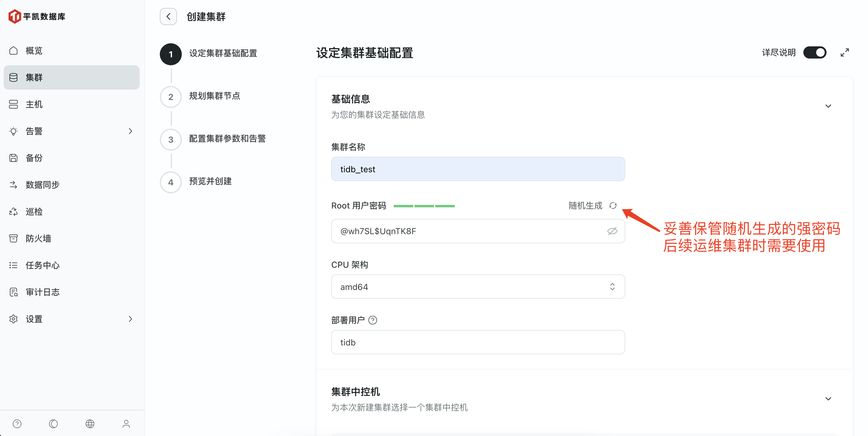Viewport: 868px width, 436px height.
Task: 折叠基础信息区块
Action: 829,106
